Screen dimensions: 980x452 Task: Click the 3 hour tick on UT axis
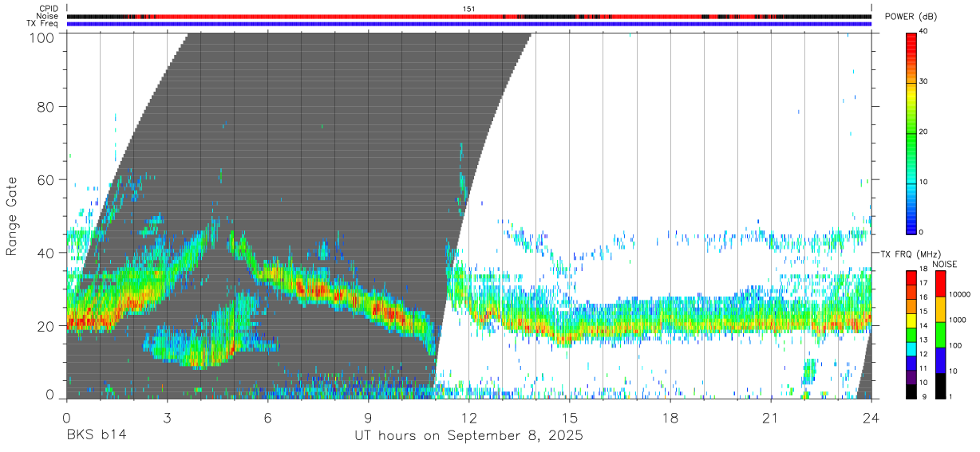pos(167,417)
